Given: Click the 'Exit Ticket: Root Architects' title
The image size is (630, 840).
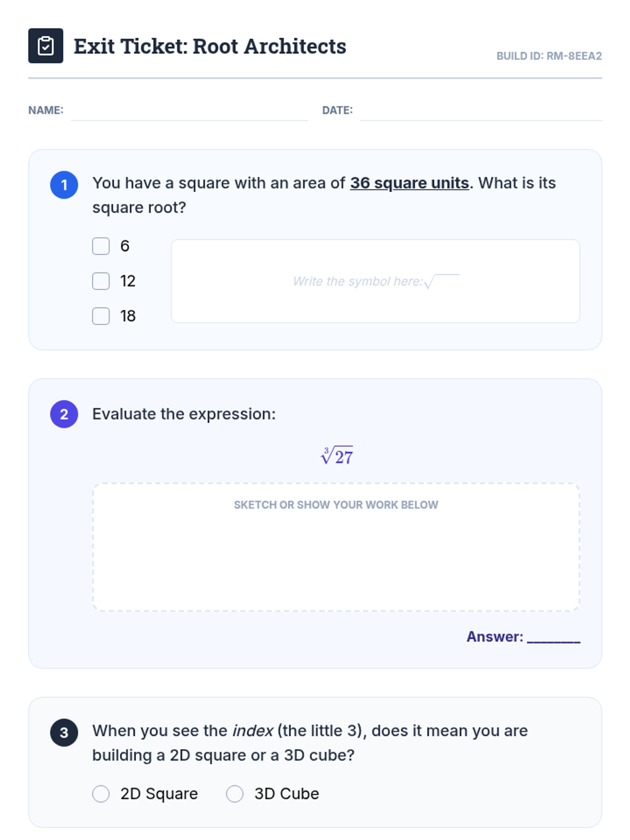Looking at the screenshot, I should (210, 46).
